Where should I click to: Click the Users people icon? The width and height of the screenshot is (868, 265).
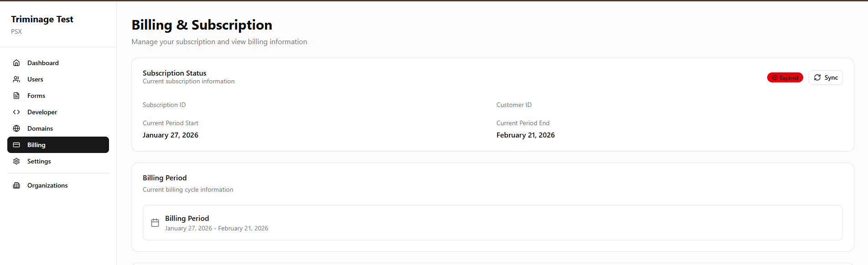coord(16,79)
